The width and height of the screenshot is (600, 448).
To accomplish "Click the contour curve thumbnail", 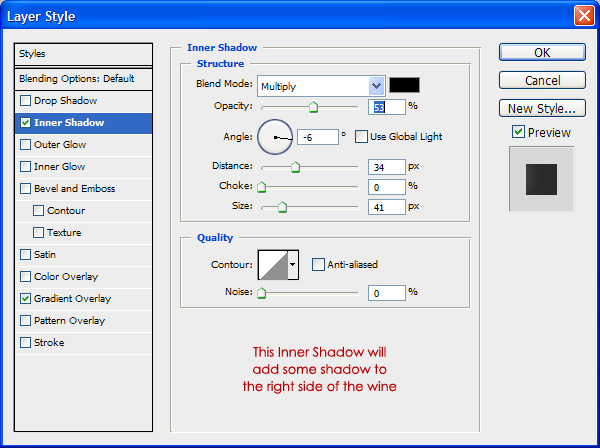I will tap(273, 265).
